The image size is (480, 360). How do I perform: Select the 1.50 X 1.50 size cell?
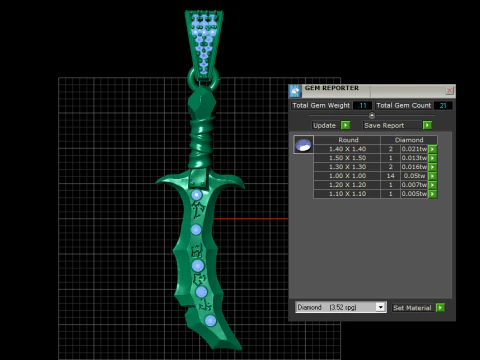click(347, 158)
